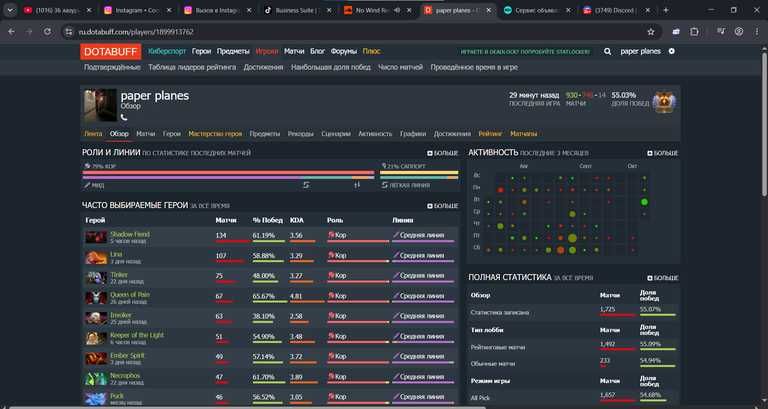Click the Necrophos hero portrait
This screenshot has width=768, height=409.
[x=96, y=379]
